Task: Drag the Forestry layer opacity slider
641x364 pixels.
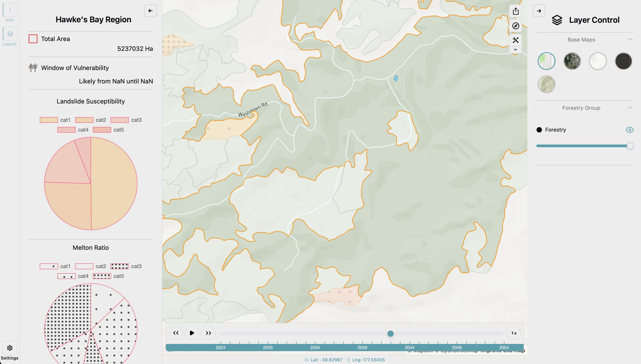Action: [630, 146]
